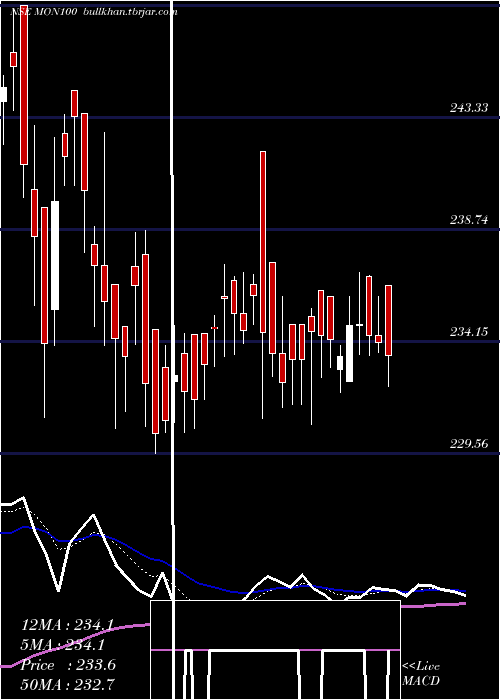Screen dimensions: 500x700
Task: Click the 12MA : 234.1 reading
Action: pyautogui.click(x=67, y=625)
